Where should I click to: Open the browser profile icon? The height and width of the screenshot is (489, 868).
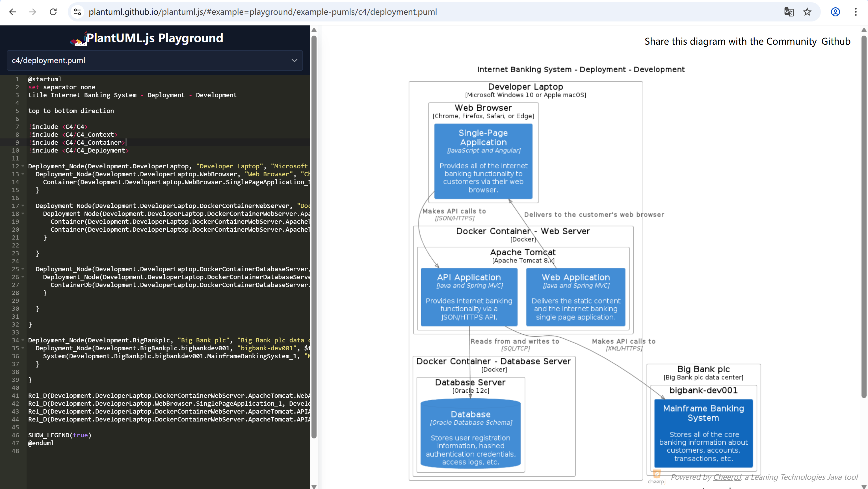[x=835, y=12]
